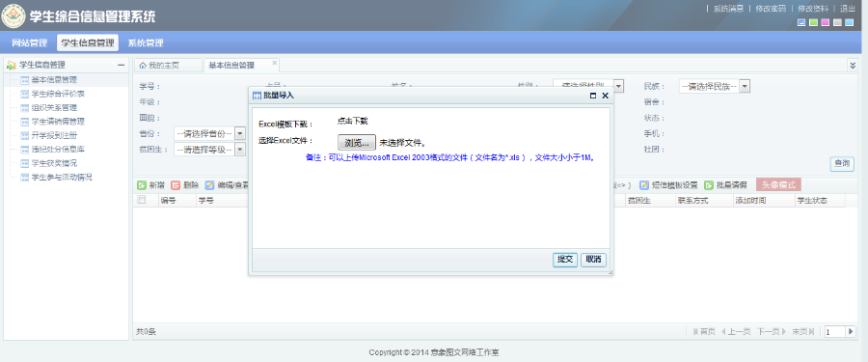The width and height of the screenshot is (868, 362).
Task: Select the 基本信息管理 tab
Action: coord(231,66)
